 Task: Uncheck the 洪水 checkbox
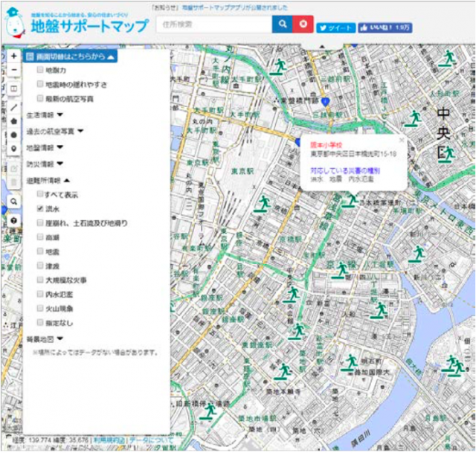[x=41, y=209]
